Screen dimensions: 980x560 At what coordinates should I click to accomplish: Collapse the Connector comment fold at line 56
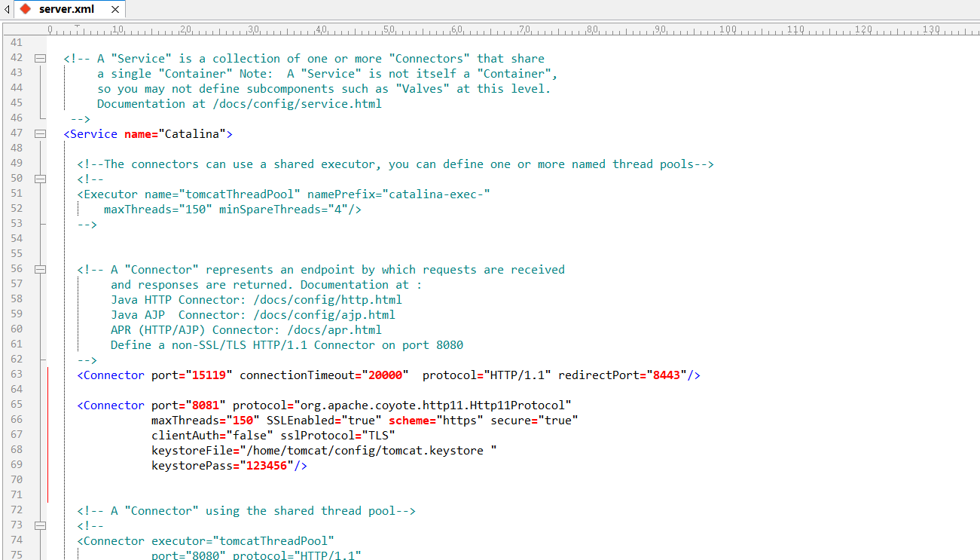click(41, 269)
